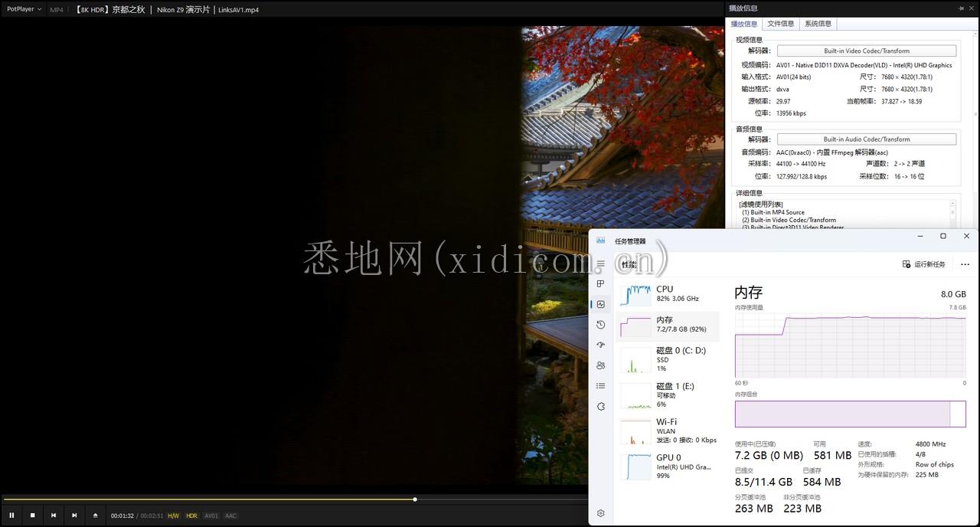
Task: Click the 8.5/11.4 GB committed value
Action: 763,482
